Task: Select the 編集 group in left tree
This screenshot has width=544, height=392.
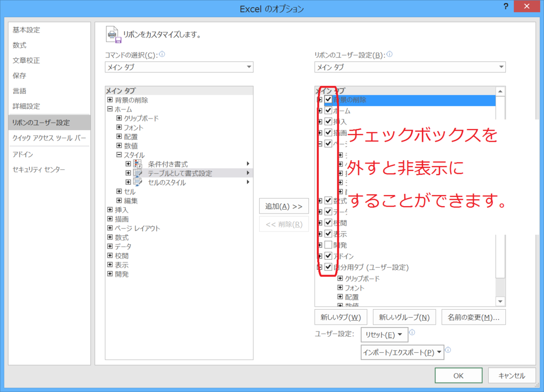Action: [x=131, y=200]
